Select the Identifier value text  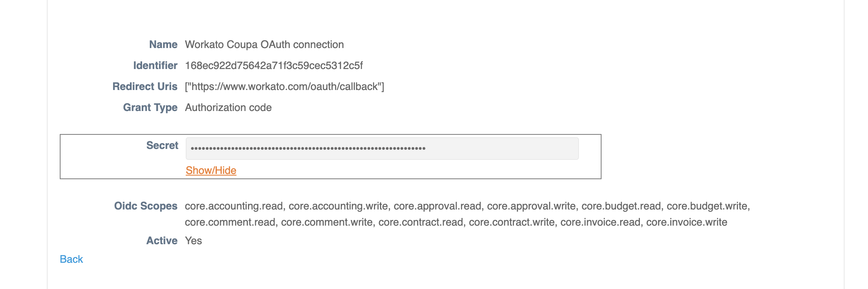pyautogui.click(x=274, y=65)
